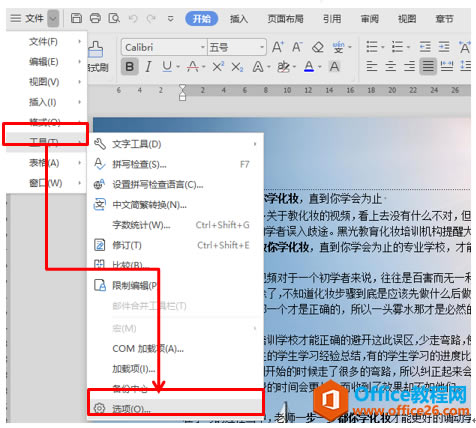The image size is (476, 428).
Task: Click the increase indent icon
Action: coord(444,47)
